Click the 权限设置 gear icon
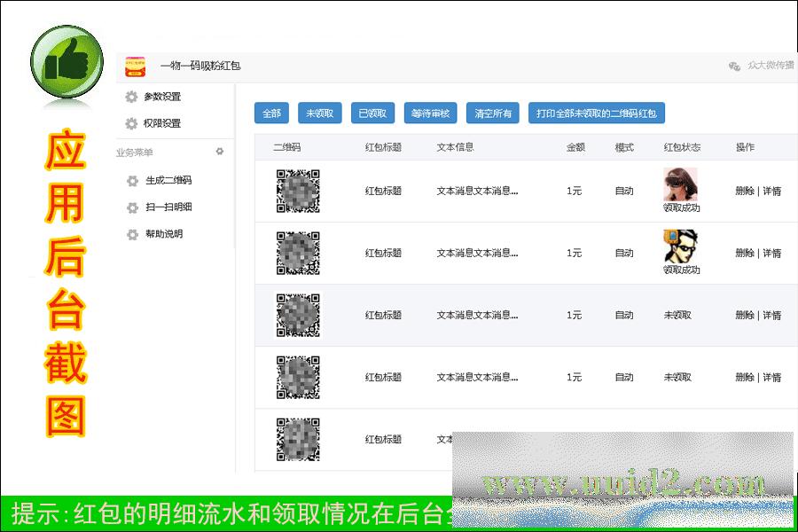The image size is (798, 532). 132,123
